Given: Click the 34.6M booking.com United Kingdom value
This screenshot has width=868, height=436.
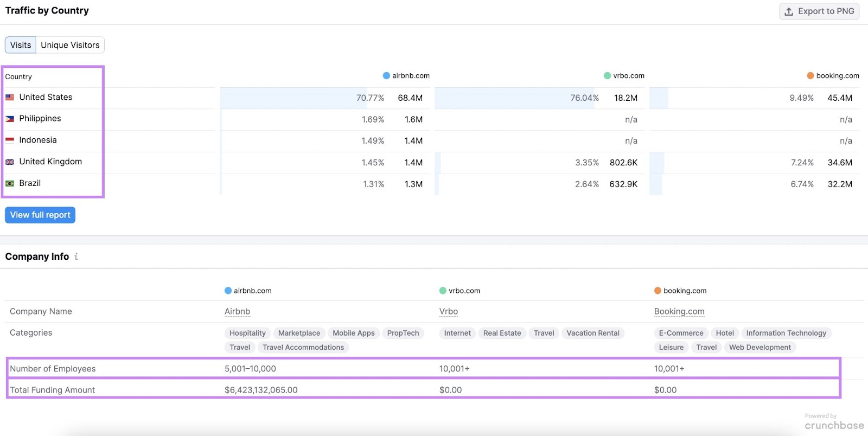Looking at the screenshot, I should (840, 163).
